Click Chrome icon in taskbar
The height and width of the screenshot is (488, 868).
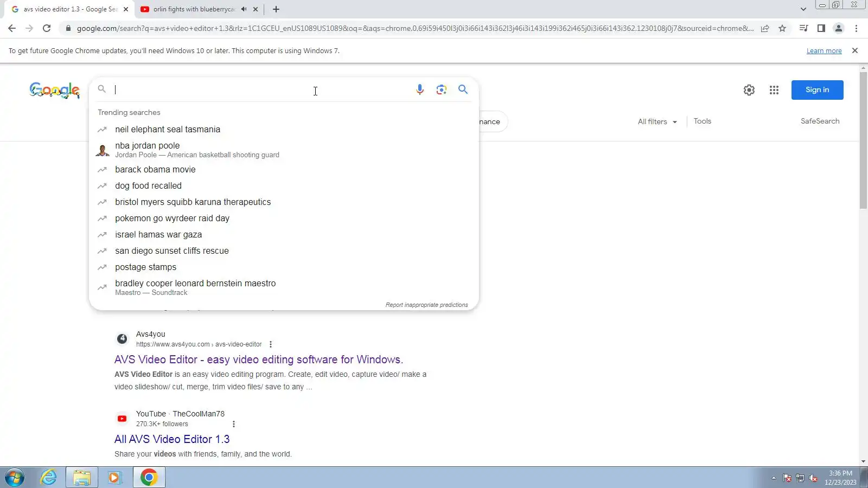[149, 478]
